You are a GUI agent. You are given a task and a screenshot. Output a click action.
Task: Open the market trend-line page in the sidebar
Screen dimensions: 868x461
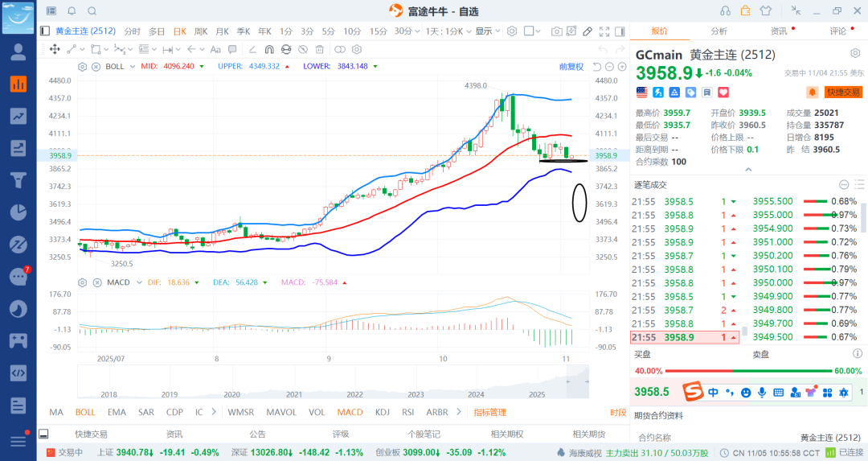coord(18,116)
